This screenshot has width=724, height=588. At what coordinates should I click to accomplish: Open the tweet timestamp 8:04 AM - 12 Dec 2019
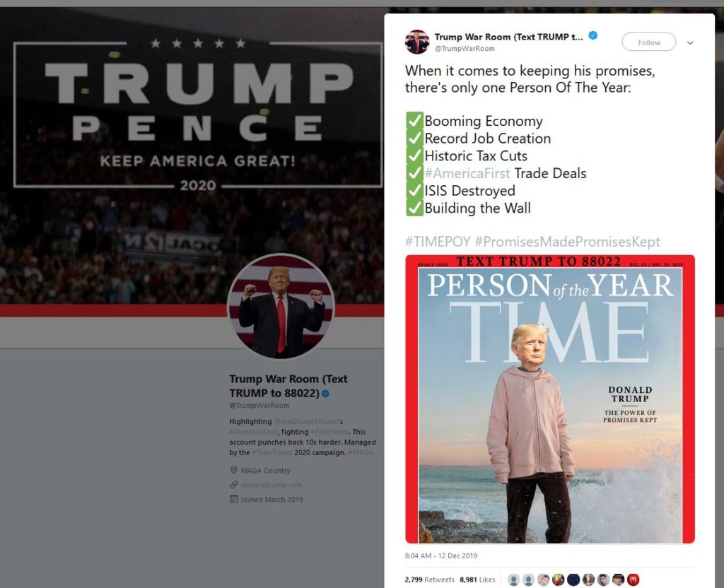[441, 555]
